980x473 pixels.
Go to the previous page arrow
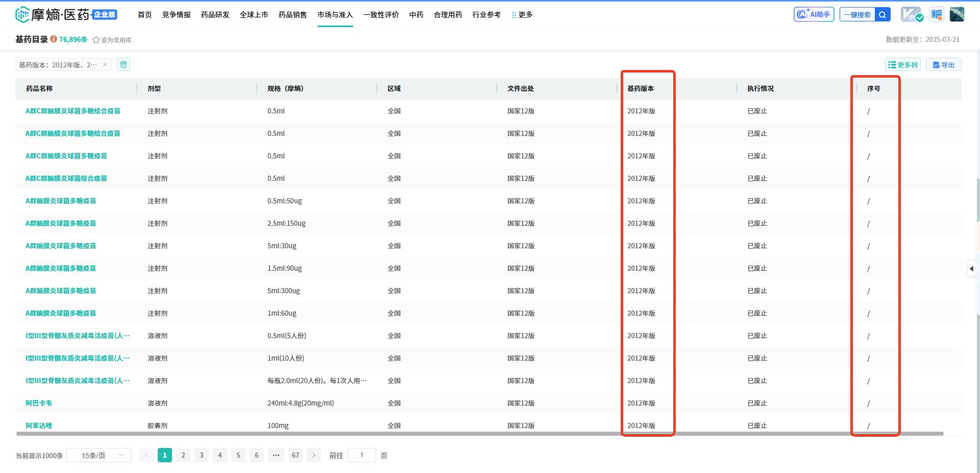click(146, 455)
